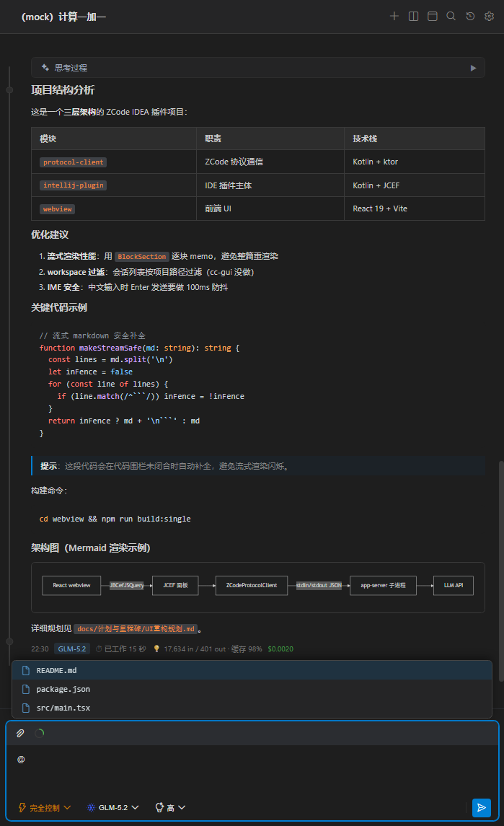Click the app-server 子进程 diagram node
The image size is (504, 826).
[383, 585]
